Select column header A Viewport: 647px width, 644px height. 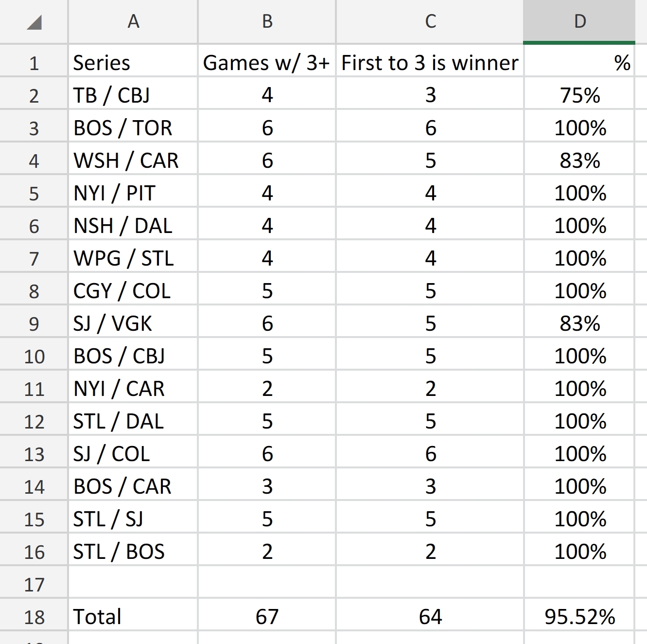132,21
